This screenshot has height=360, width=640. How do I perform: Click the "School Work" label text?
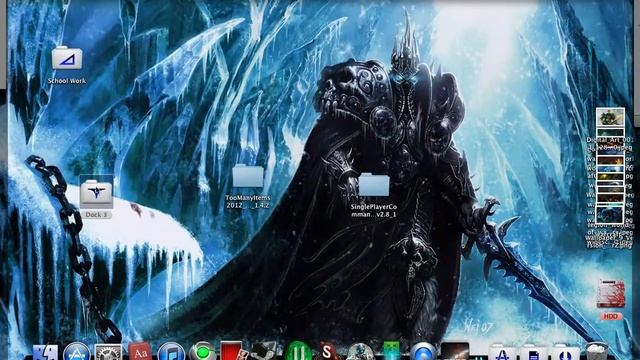coord(67,81)
